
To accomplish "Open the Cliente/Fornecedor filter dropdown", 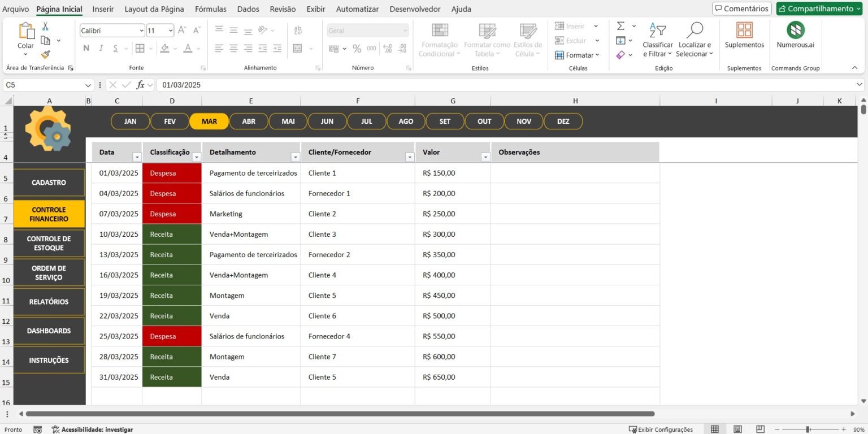I will 410,157.
